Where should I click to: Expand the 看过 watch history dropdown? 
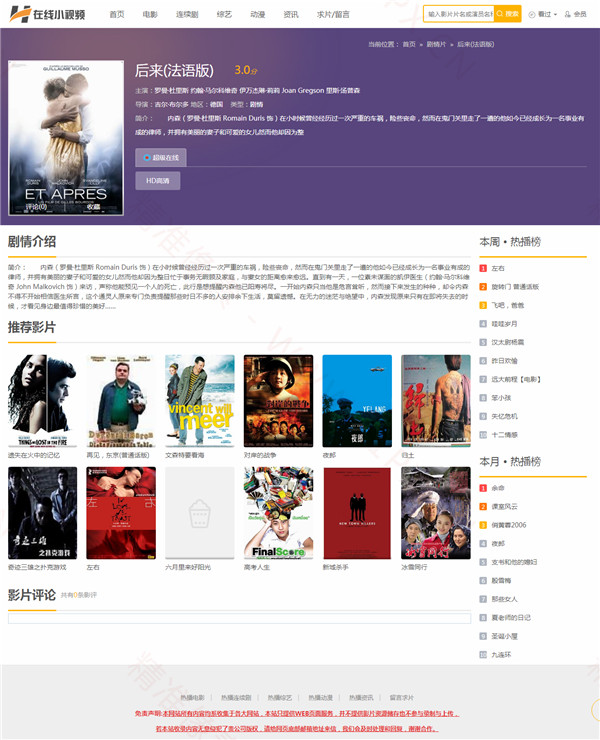pyautogui.click(x=545, y=15)
